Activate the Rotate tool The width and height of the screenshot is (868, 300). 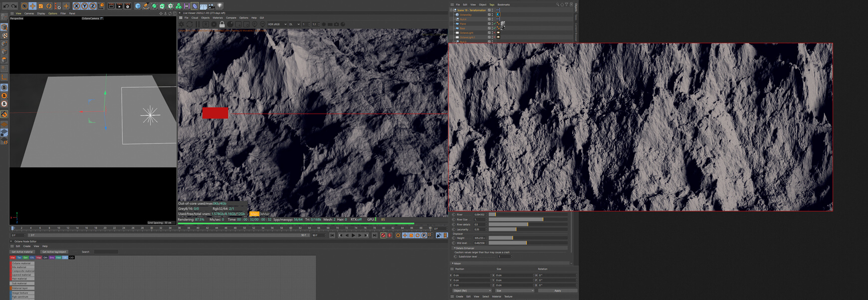point(49,6)
